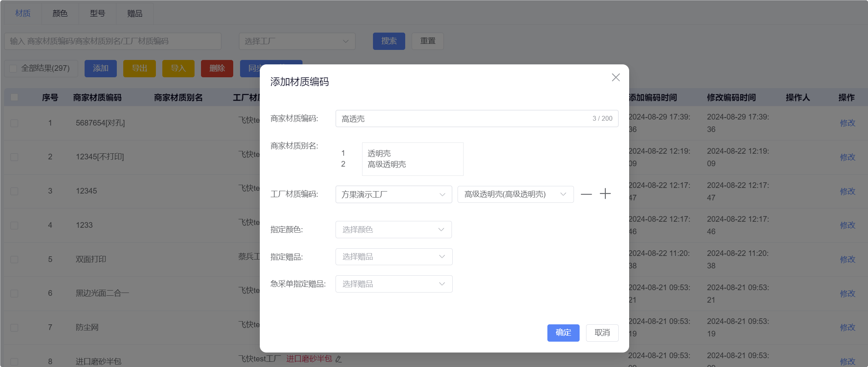This screenshot has width=868, height=367.
Task: Expand the 急采单指定赠品 dropdown
Action: (394, 284)
